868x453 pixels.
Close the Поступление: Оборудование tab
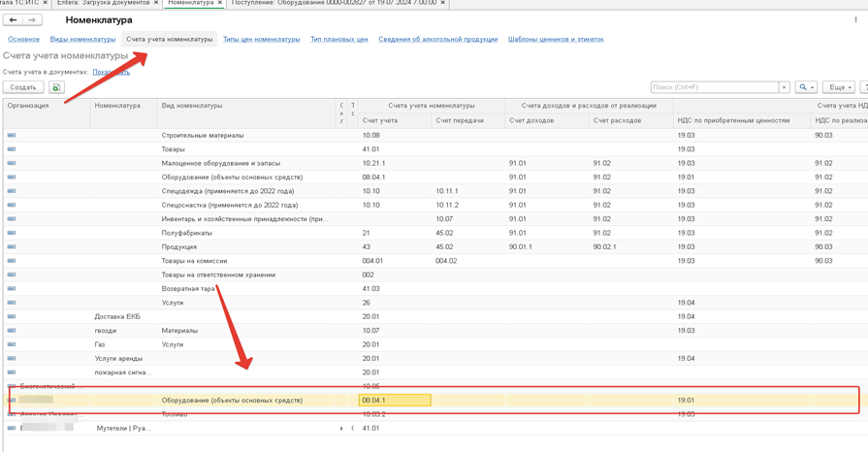tap(443, 3)
